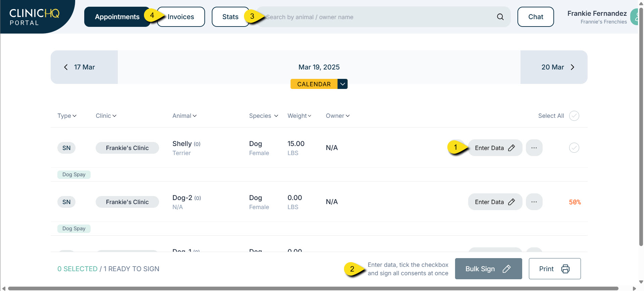Focus the animal/owner name search field
This screenshot has height=291, width=644.
376,17
